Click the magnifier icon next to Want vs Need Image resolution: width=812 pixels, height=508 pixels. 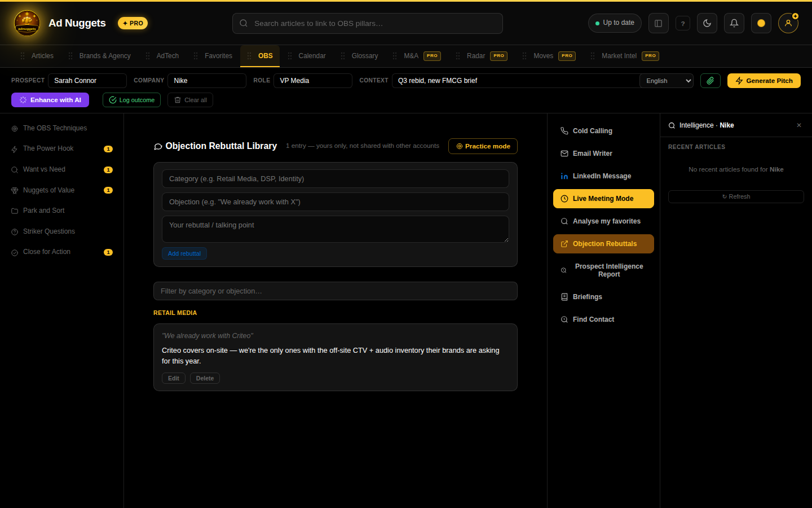pyautogui.click(x=15, y=170)
